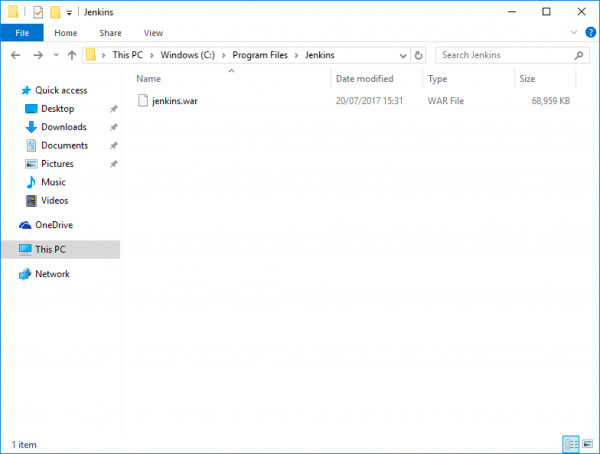Click This PC in the address breadcrumb
600x454 pixels.
click(127, 55)
